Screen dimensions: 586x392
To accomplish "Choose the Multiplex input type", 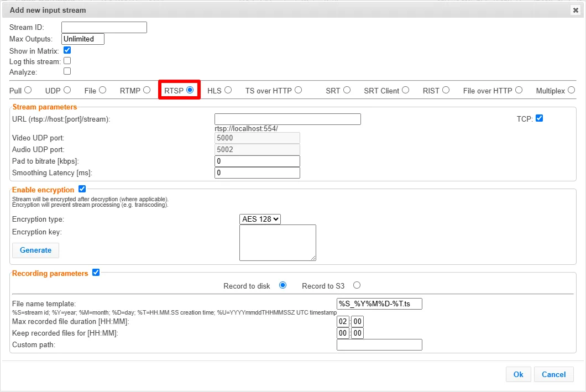I will pyautogui.click(x=572, y=90).
